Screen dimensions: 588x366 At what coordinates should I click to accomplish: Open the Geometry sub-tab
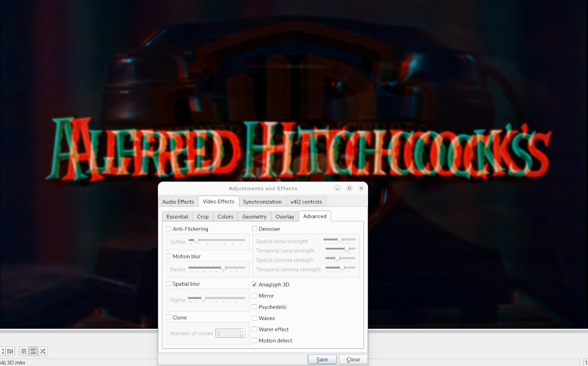click(x=254, y=216)
